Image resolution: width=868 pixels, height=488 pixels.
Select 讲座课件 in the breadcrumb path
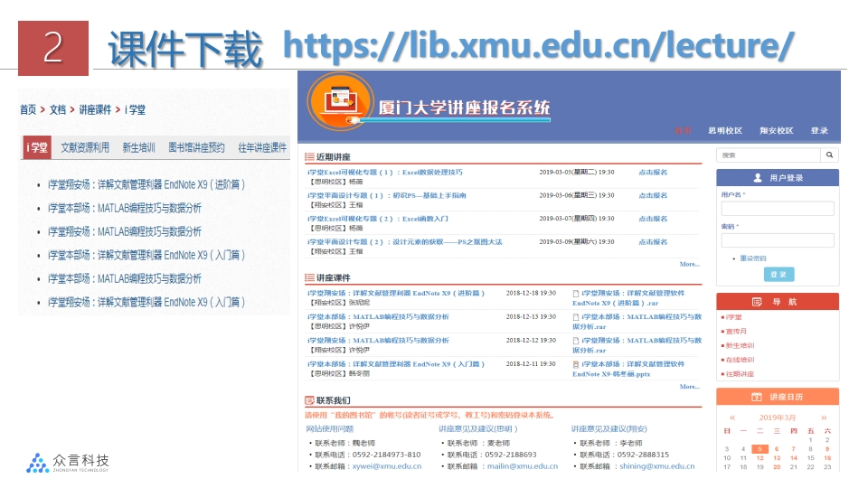(x=94, y=109)
